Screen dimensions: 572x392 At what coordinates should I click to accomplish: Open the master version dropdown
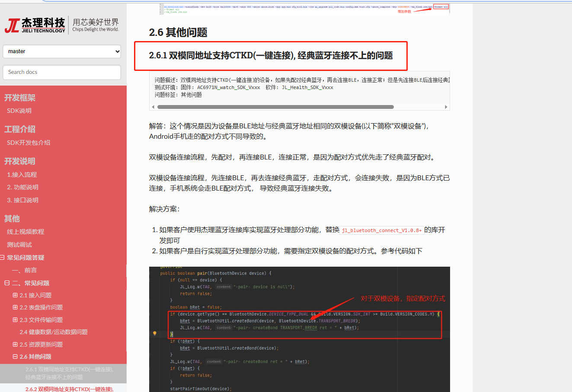tap(62, 51)
